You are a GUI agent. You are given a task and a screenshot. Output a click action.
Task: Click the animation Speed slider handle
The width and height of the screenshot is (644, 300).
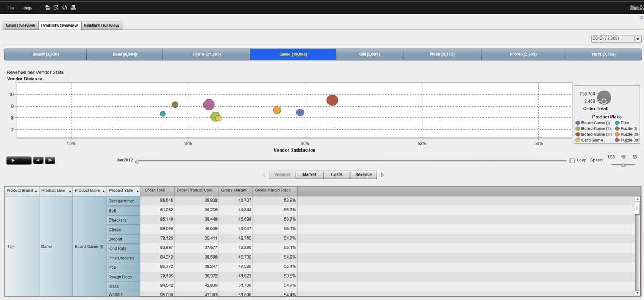coord(623,165)
